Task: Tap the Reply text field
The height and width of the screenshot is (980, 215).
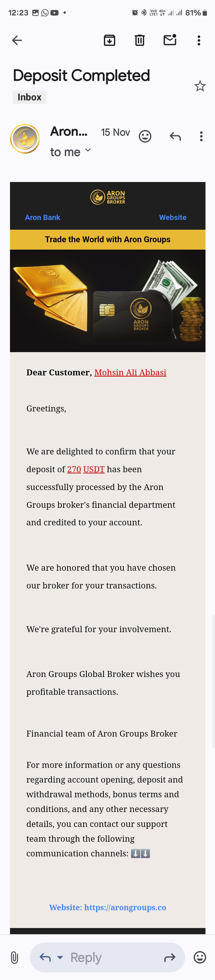Action: [107, 957]
